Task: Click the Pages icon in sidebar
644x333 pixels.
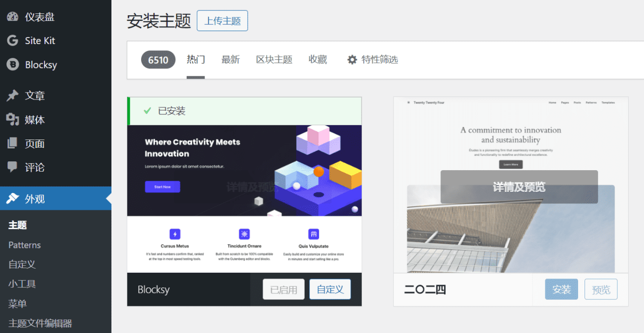Action: 12,143
